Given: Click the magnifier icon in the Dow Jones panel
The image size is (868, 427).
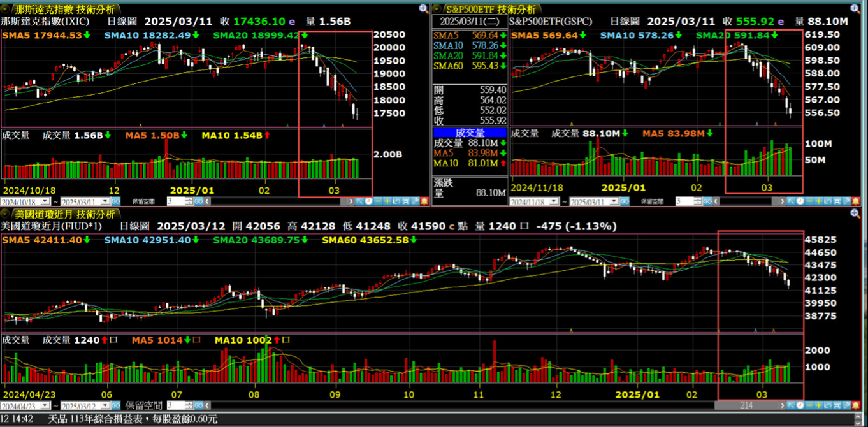Looking at the screenshot, I should [855, 213].
